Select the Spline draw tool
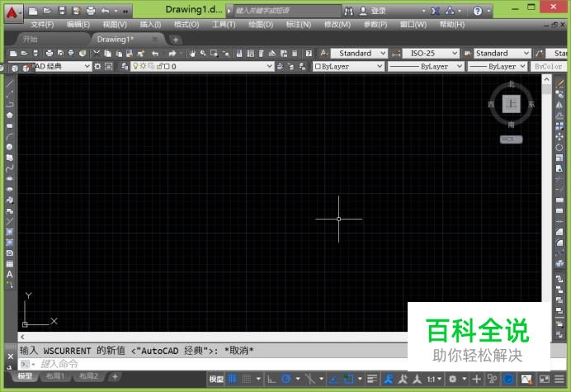Image resolution: width=571 pixels, height=392 pixels. click(x=9, y=168)
